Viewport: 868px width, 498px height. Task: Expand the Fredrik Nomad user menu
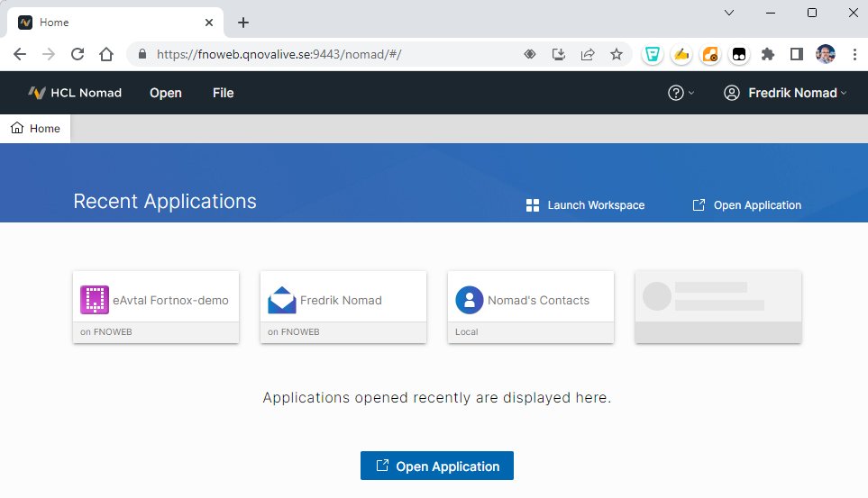[x=785, y=93]
